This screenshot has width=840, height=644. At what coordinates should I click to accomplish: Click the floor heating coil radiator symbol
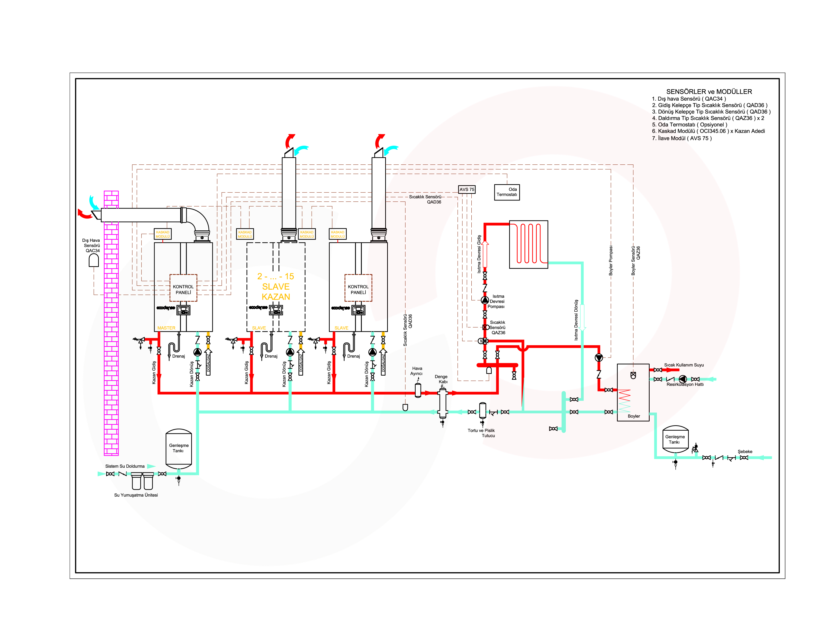[528, 244]
